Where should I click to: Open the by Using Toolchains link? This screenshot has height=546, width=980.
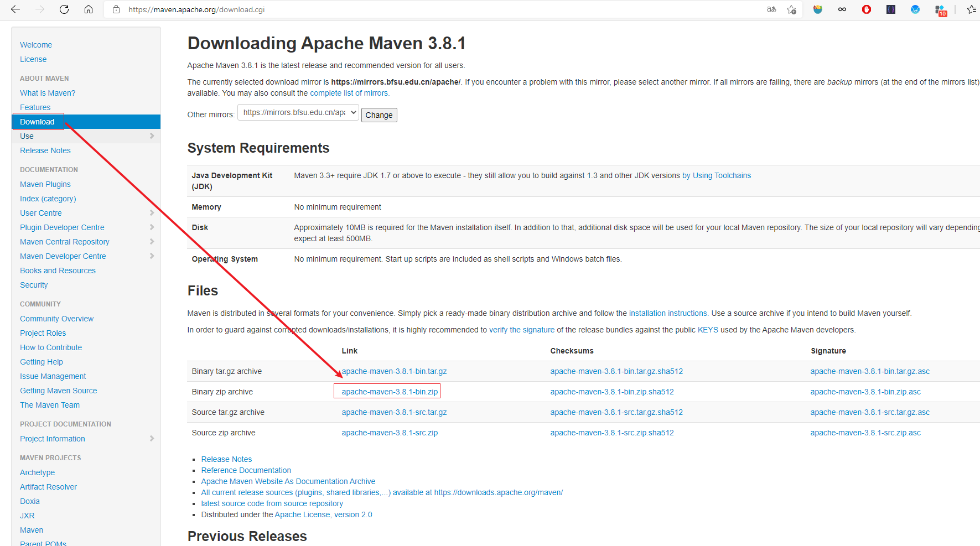[x=717, y=175]
